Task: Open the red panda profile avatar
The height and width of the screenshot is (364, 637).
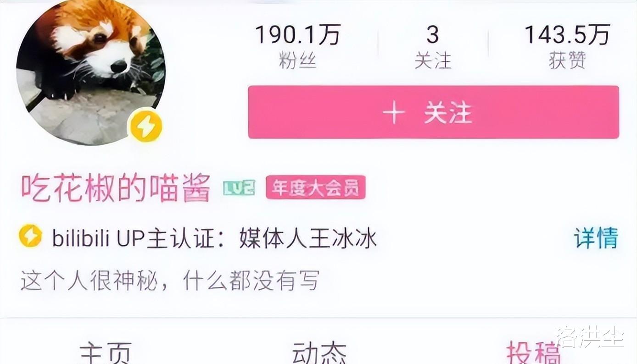Action: pos(91,72)
